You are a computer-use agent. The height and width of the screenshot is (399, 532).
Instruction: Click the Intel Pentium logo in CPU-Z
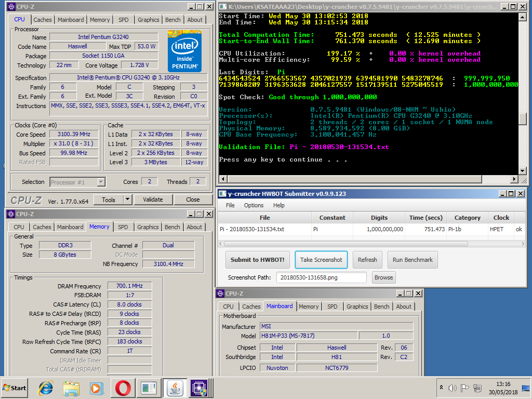[184, 51]
